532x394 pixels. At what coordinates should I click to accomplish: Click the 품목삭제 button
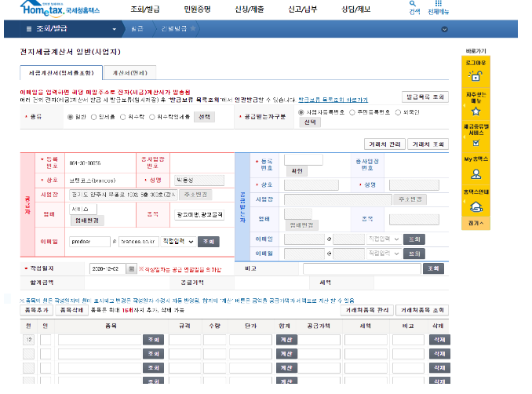pyautogui.click(x=71, y=310)
